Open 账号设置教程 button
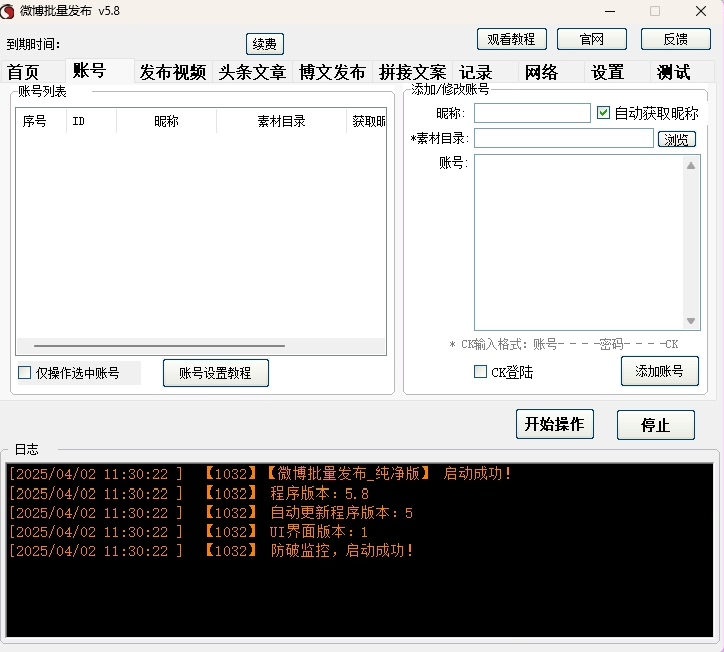The height and width of the screenshot is (652, 724). 216,373
